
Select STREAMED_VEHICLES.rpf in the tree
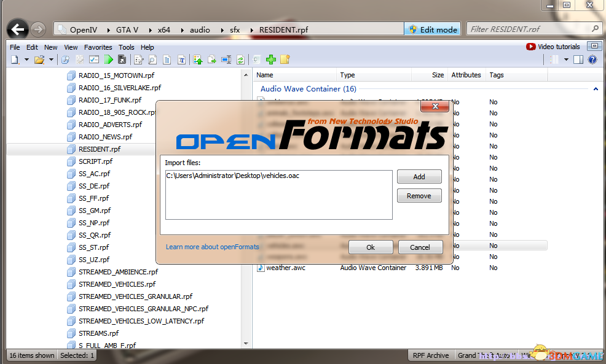[117, 284]
